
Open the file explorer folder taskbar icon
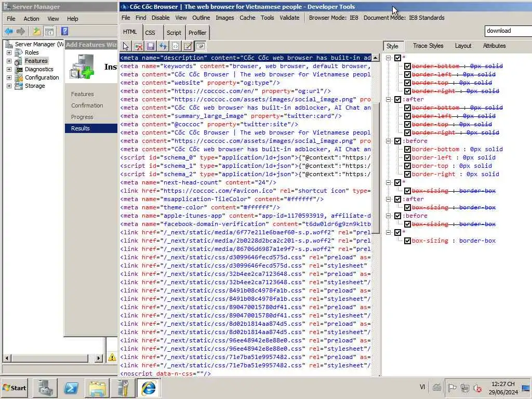[97, 388]
